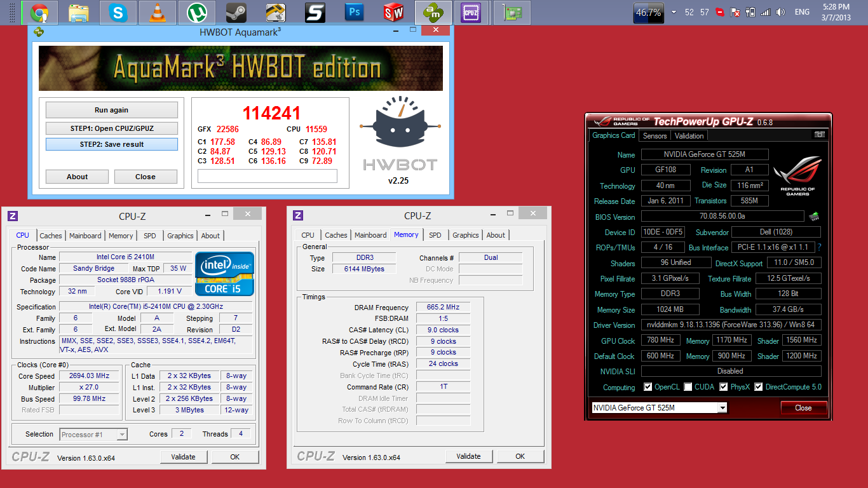Screen dimensions: 868x488
Task: Launch Steam from the taskbar
Action: click(236, 12)
